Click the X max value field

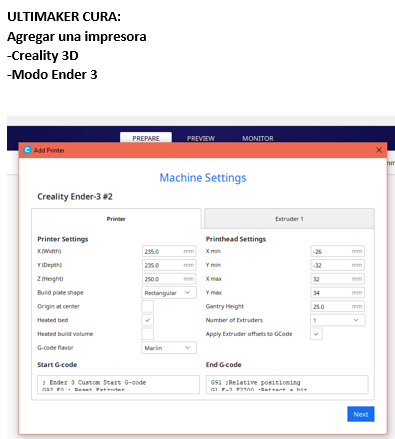coord(337,279)
